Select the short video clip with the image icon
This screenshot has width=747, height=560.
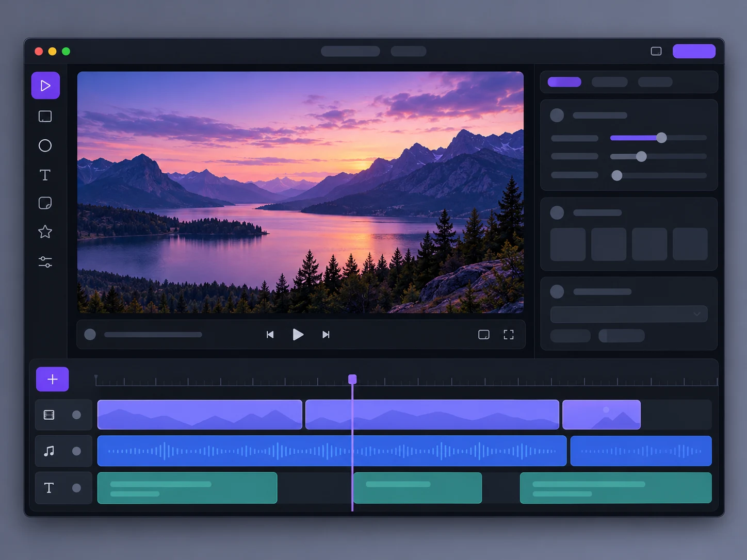602,415
